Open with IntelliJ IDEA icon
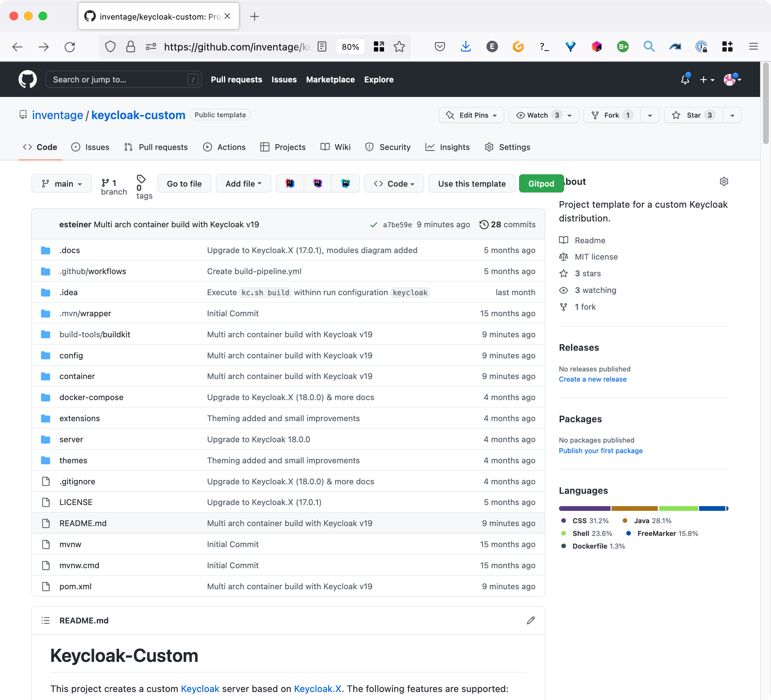 click(x=290, y=184)
